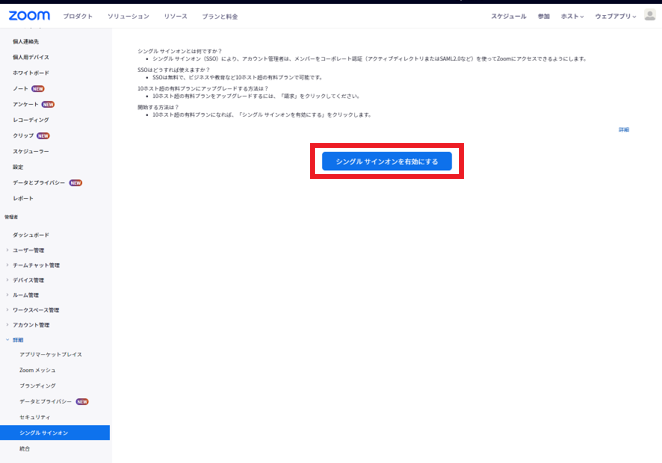Expand アカウント管理 in sidebar

[30, 325]
